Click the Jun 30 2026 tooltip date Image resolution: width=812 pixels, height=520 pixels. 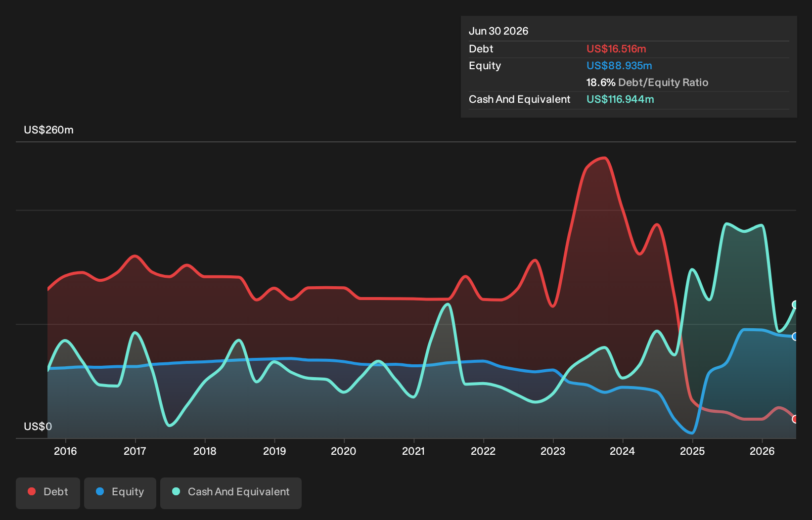498,31
